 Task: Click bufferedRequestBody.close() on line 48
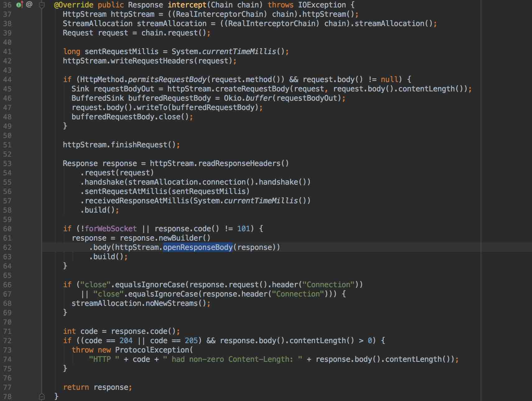[130, 117]
